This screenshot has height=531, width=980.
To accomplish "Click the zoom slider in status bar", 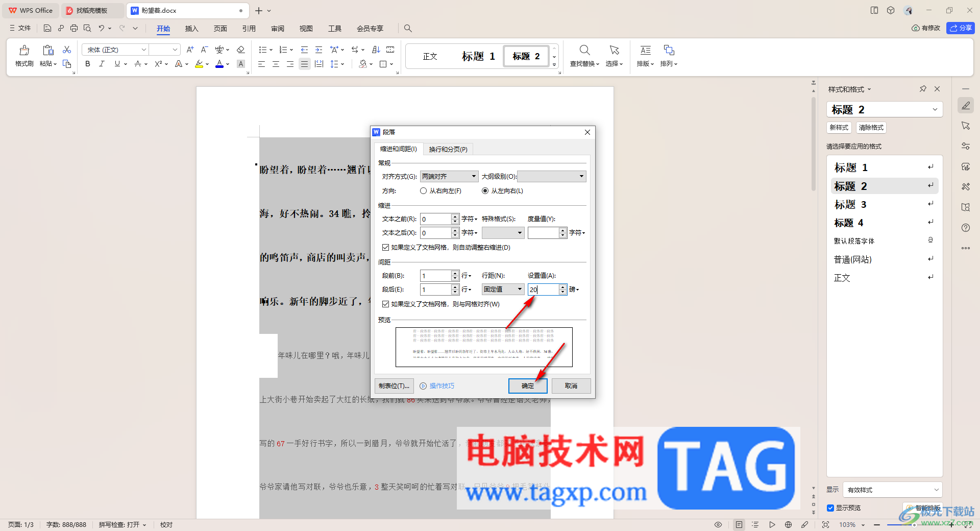I will pyautogui.click(x=914, y=524).
